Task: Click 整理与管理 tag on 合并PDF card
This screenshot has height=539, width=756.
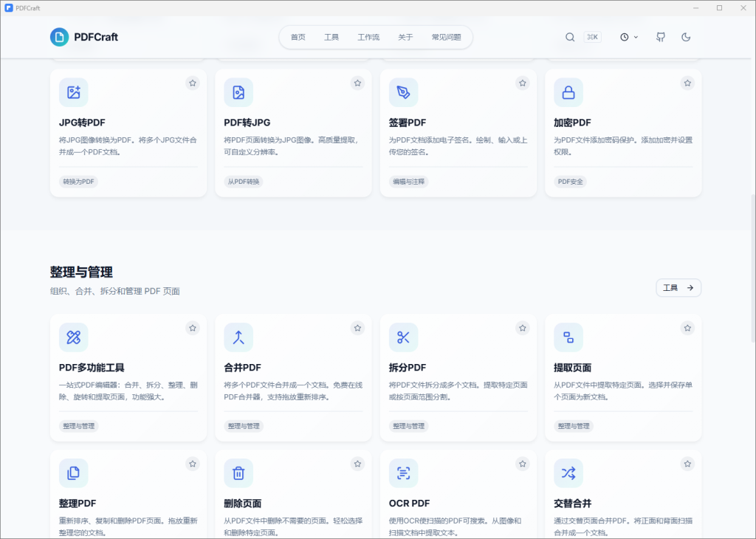Action: [x=244, y=426]
